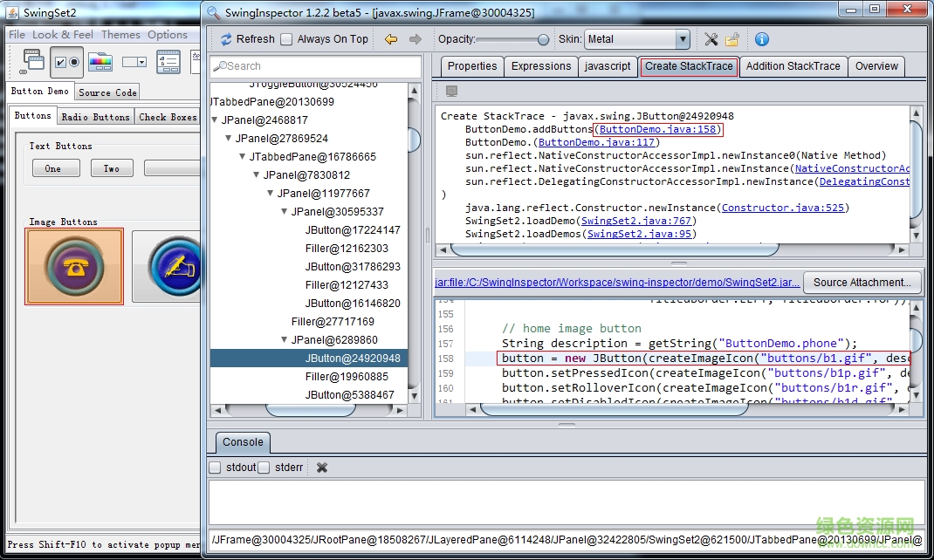Open the Internal Frames demo icon
The width and height of the screenshot is (934, 560).
click(33, 61)
